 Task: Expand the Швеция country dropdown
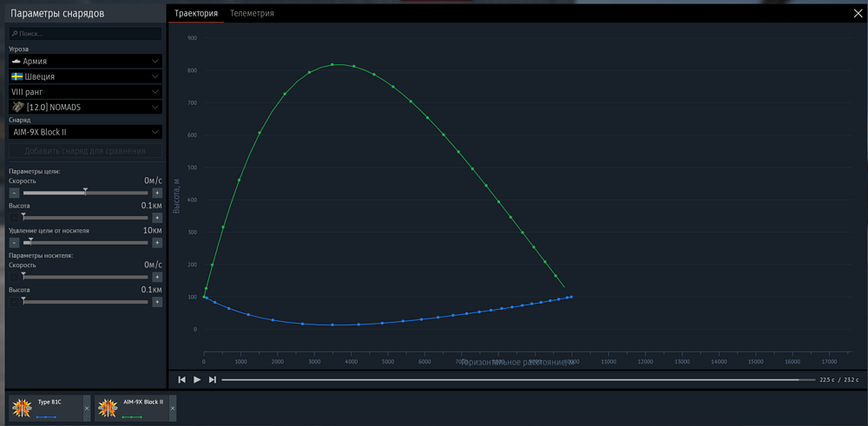pos(86,76)
